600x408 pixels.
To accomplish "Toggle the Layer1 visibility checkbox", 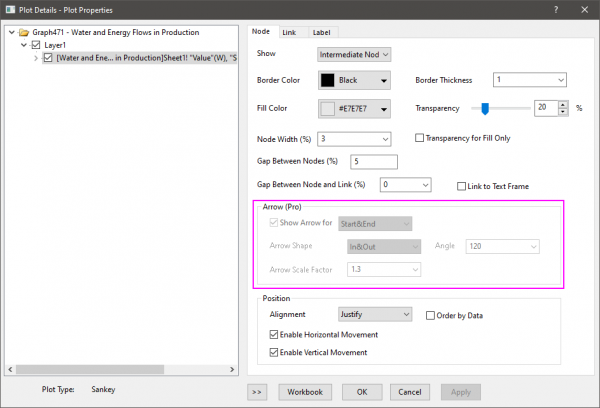I will point(35,45).
